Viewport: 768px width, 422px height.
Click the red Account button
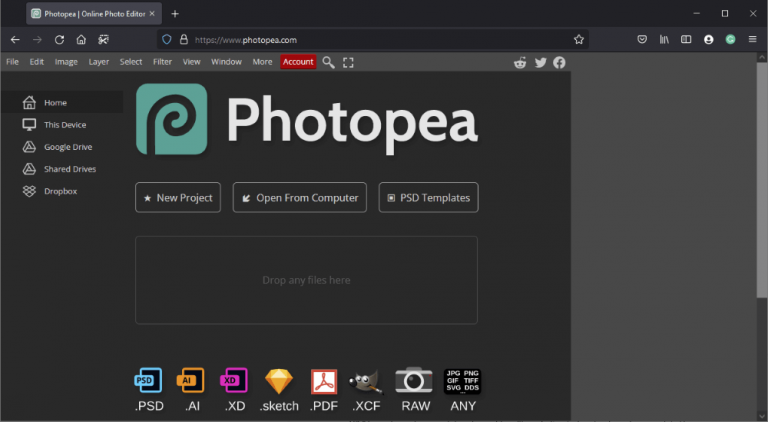point(298,62)
